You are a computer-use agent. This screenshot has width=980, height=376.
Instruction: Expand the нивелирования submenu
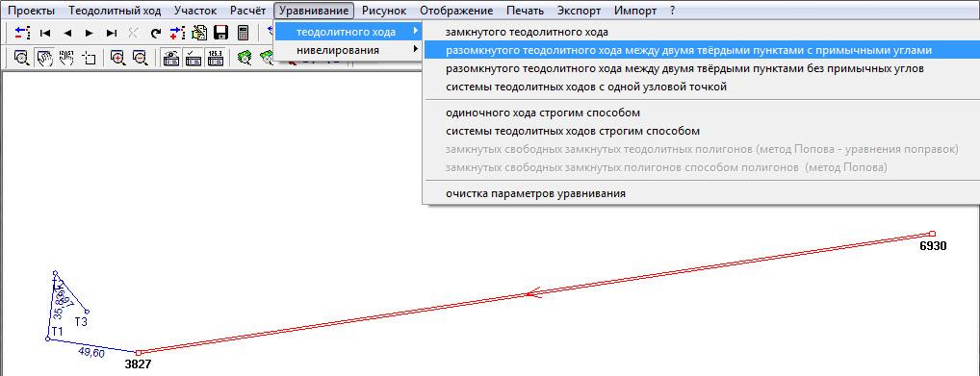348,50
